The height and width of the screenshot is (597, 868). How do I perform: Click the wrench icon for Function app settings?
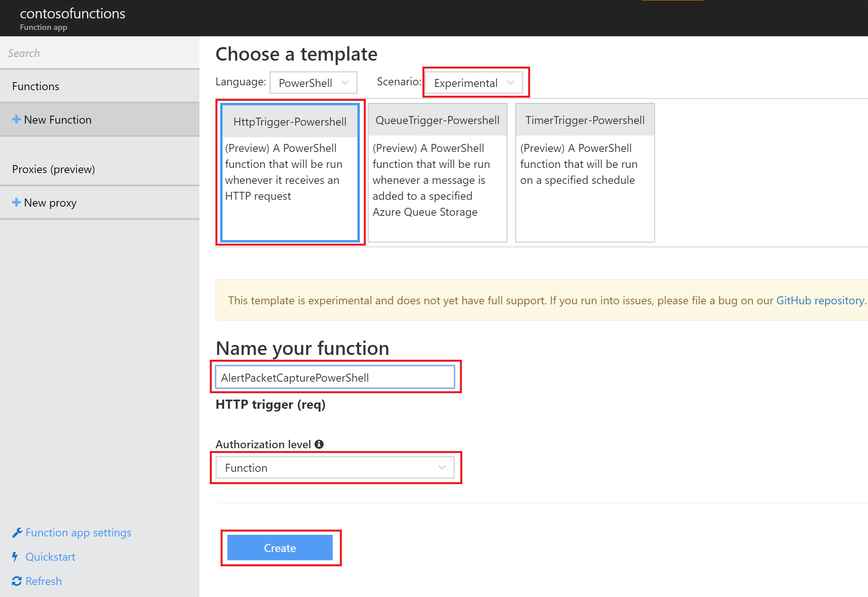pyautogui.click(x=17, y=533)
